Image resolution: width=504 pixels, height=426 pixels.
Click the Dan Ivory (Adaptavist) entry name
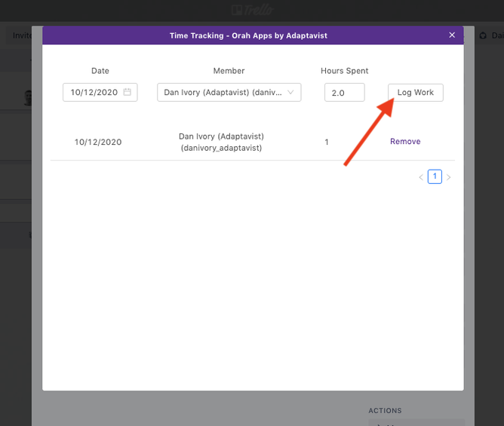click(221, 142)
